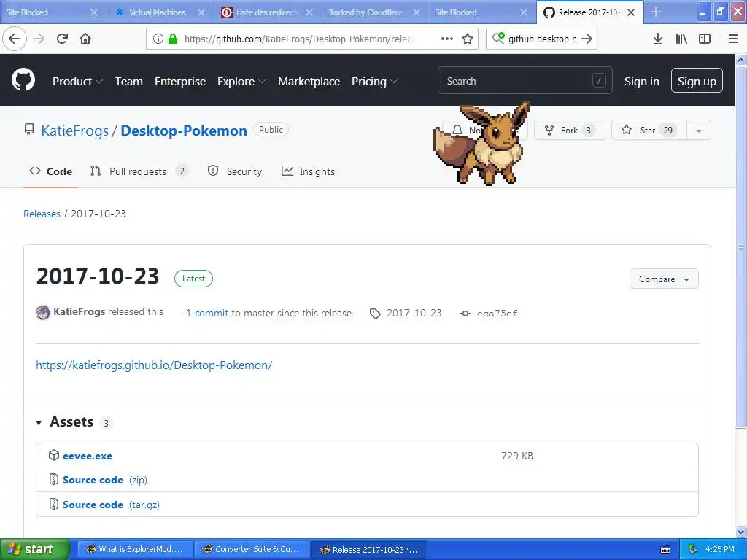Click KatieFrogs avatar image
Image resolution: width=747 pixels, height=560 pixels.
tap(43, 313)
